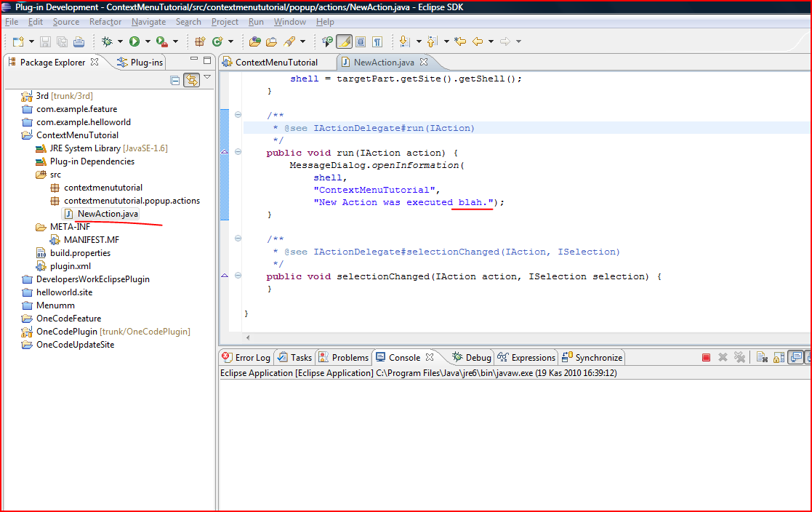Screen dimensions: 812x512
Task: Click the override indicator beside run method
Action: pos(225,152)
